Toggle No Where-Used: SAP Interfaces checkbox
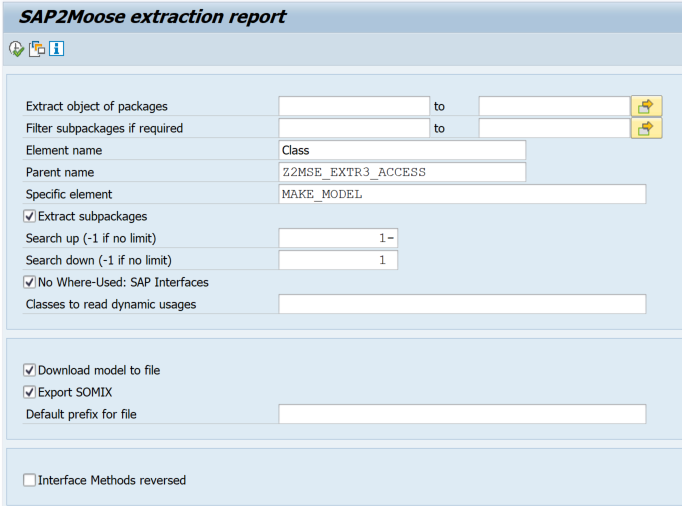 30,282
